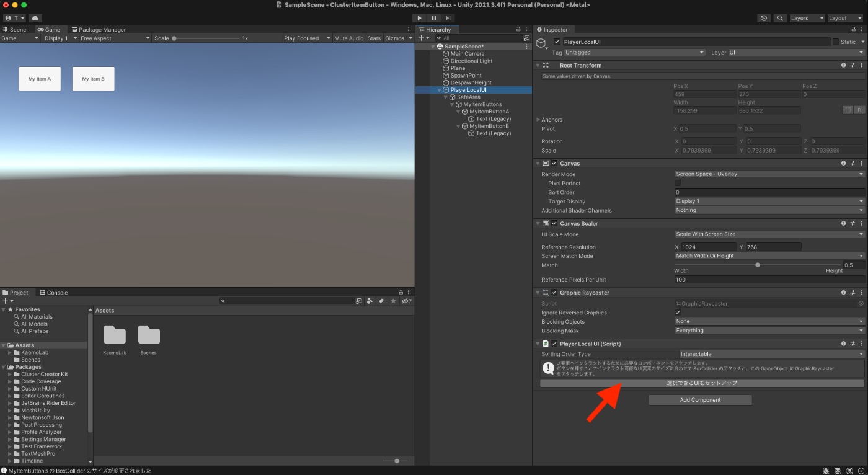The height and width of the screenshot is (475, 868).
Task: Open the Layer UI dropdown
Action: pyautogui.click(x=795, y=53)
